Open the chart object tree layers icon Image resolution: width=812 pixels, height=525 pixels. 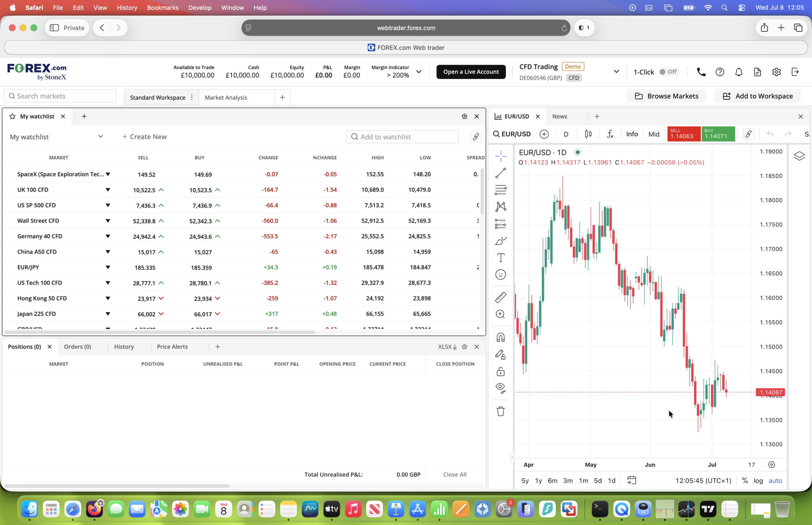(799, 156)
